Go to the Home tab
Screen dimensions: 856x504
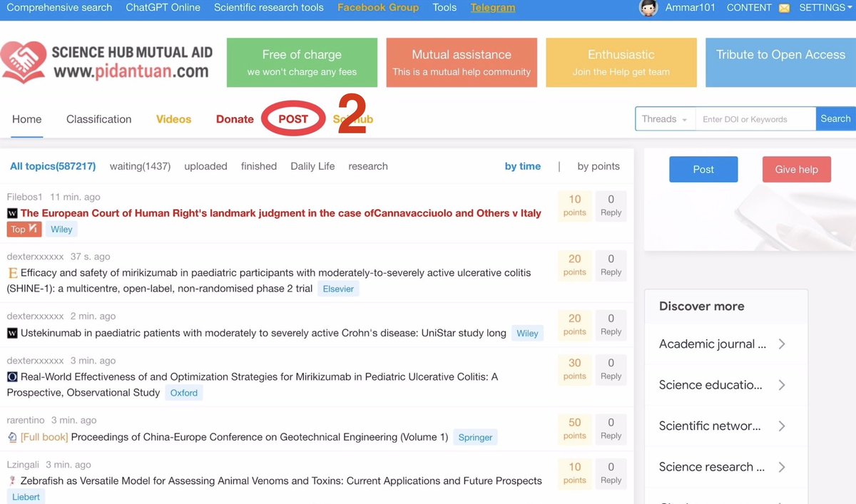pos(27,119)
